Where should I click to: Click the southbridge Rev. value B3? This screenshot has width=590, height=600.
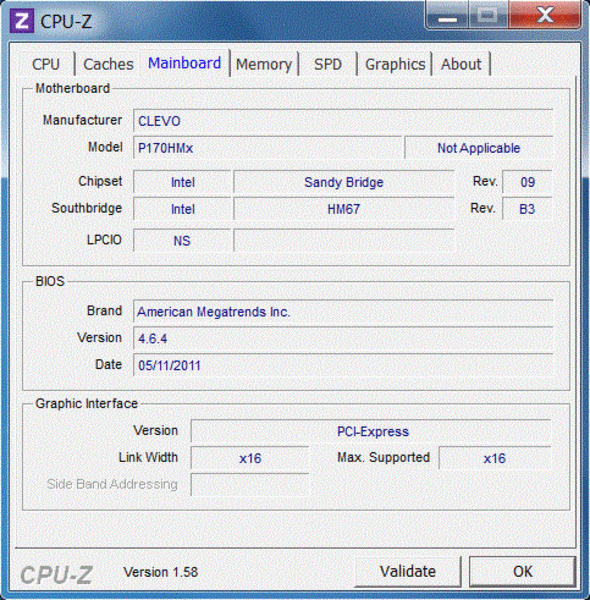(527, 209)
